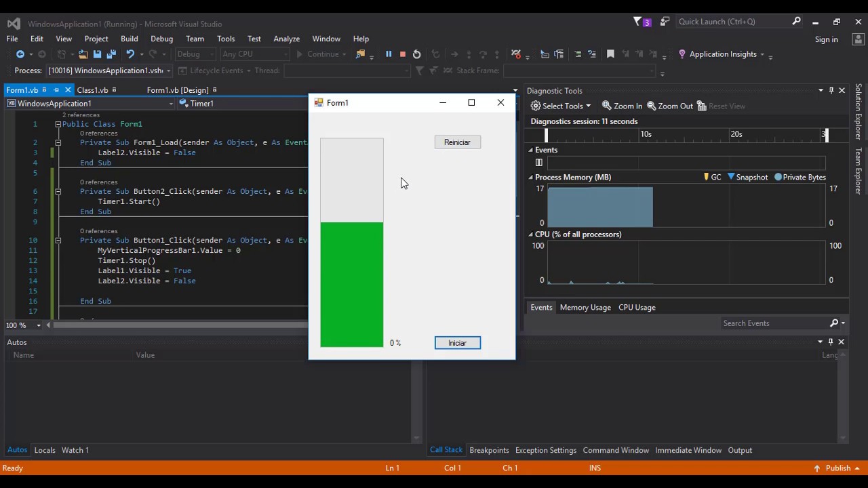Pause the Events timeline track
Screen dimensions: 868x488
coord(539,163)
